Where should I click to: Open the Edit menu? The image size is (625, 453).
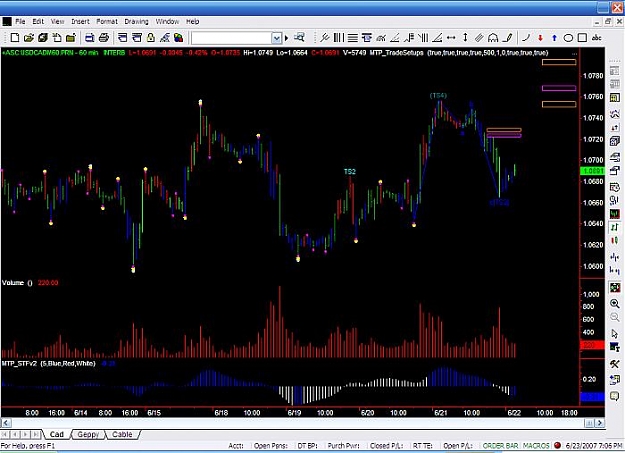pos(38,22)
